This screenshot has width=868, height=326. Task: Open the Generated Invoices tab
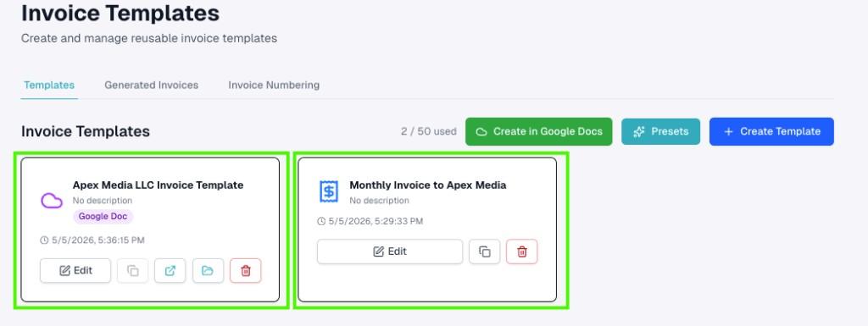151,85
